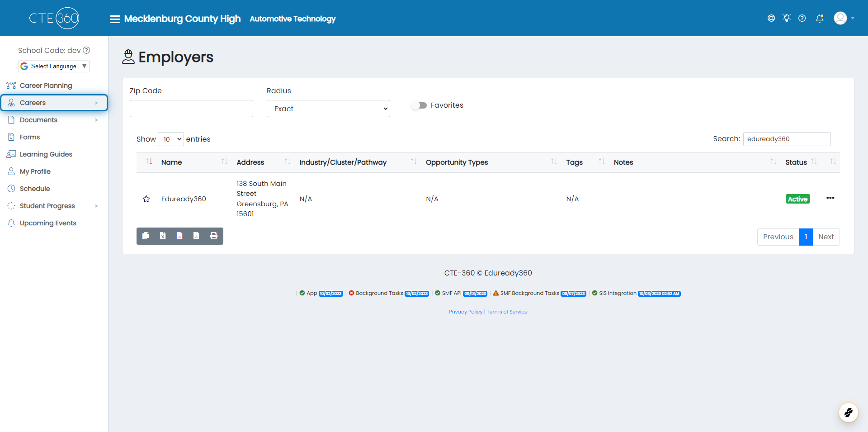Go to Next page
Viewport: 868px width, 432px height.
(x=826, y=237)
